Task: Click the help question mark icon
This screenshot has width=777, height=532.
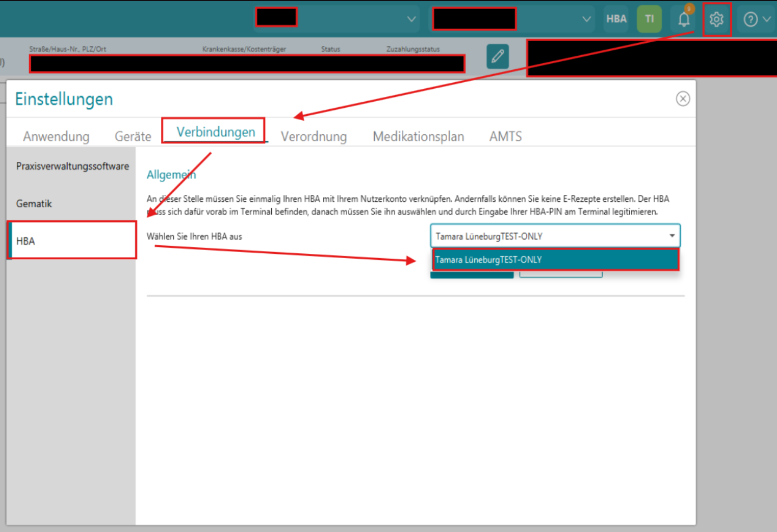Action: click(750, 19)
